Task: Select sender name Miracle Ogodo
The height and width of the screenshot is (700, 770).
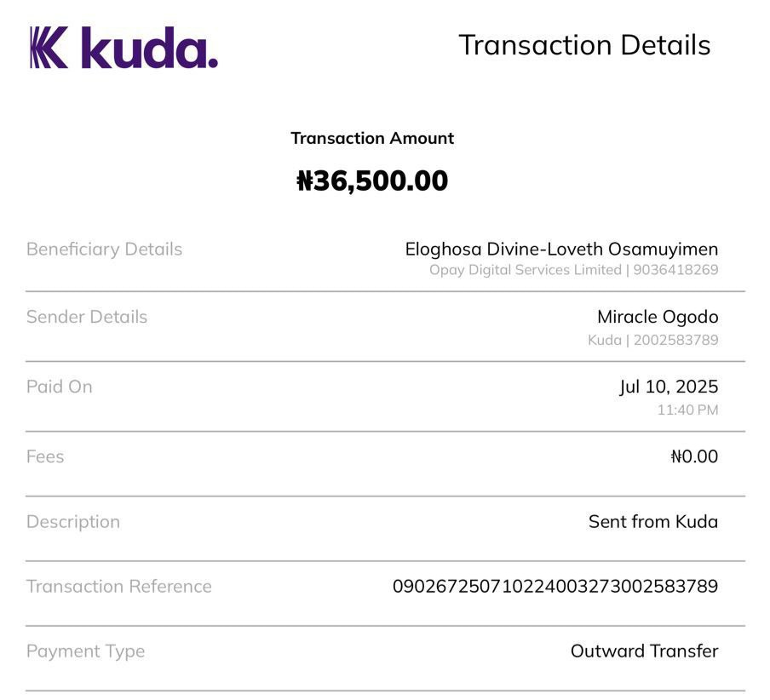Action: coord(658,317)
